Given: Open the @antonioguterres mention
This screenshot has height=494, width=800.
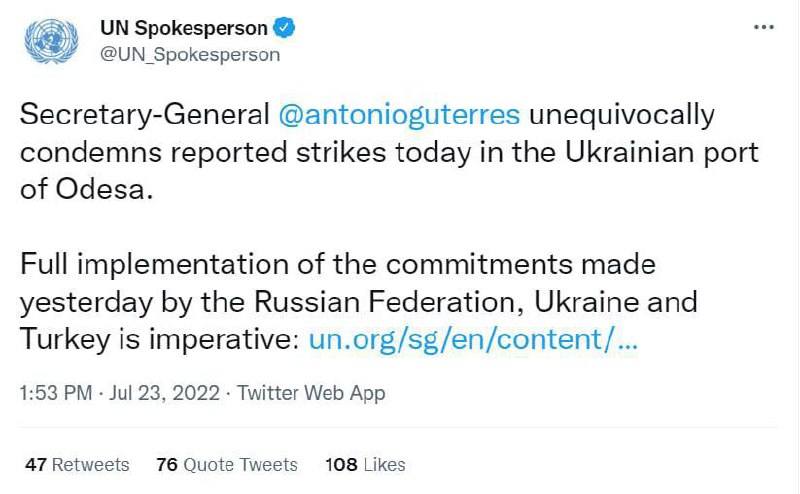Looking at the screenshot, I should point(397,115).
